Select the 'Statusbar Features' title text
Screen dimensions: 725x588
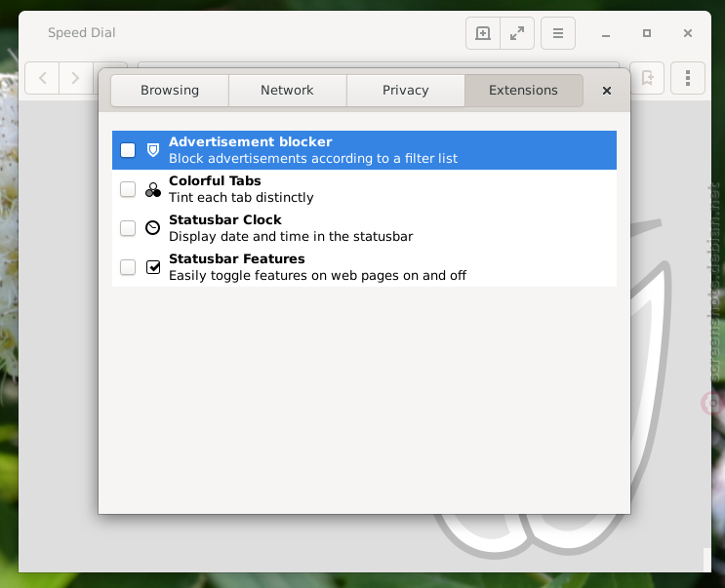click(x=237, y=258)
